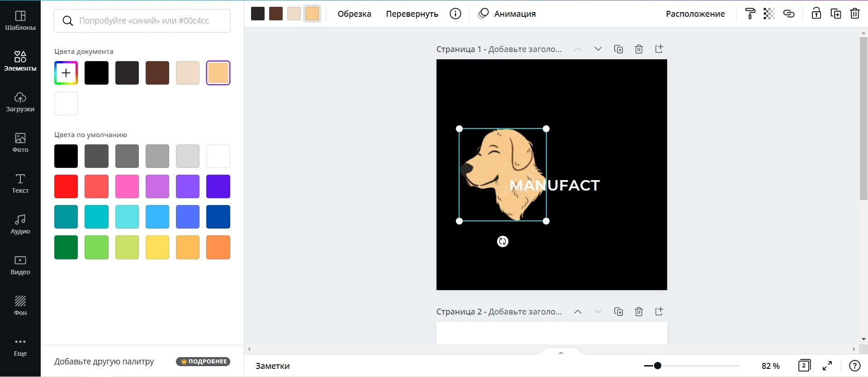This screenshot has height=377, width=868.
Task: Choose the red default color
Action: click(x=66, y=186)
